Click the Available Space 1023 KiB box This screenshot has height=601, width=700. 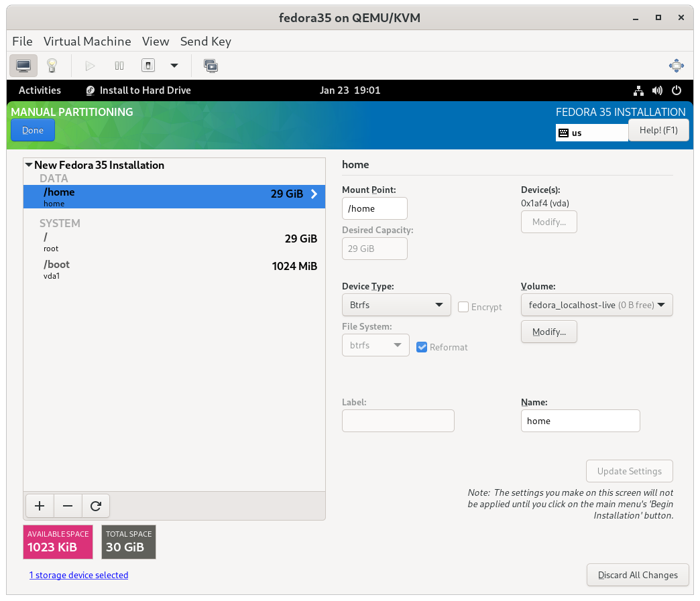point(58,542)
